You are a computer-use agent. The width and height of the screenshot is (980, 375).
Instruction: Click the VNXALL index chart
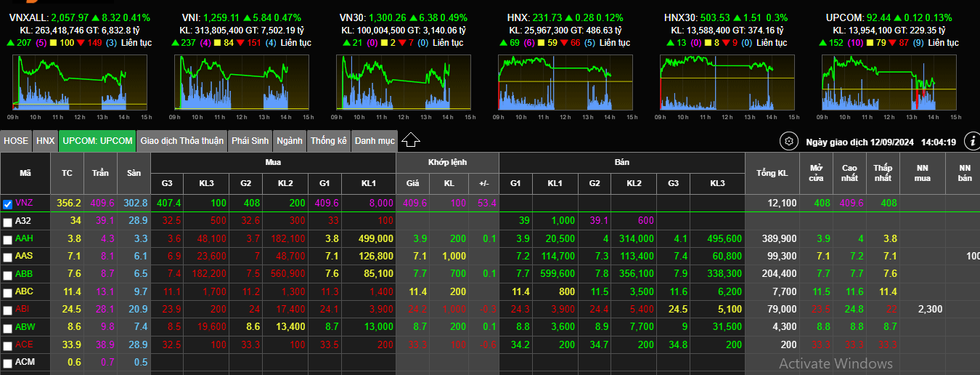pyautogui.click(x=79, y=84)
